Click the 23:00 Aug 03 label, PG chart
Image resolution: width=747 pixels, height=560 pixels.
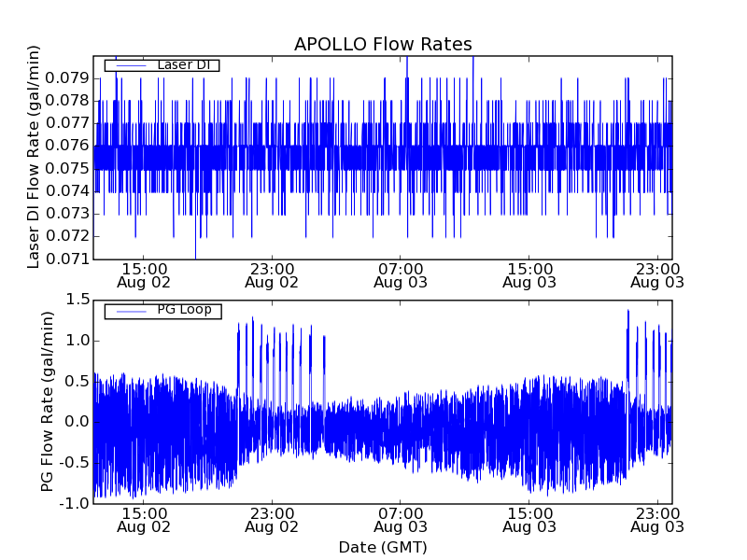[x=657, y=520]
